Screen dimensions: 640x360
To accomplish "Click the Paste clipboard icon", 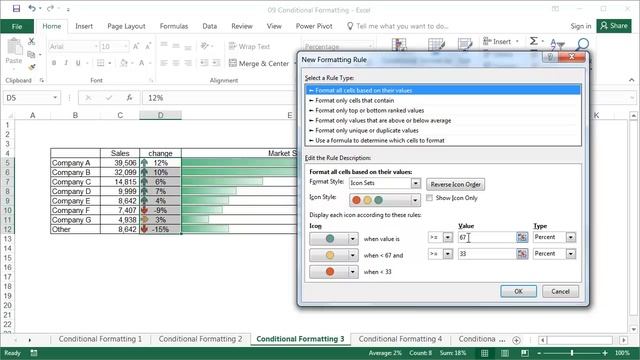I will 14,47.
